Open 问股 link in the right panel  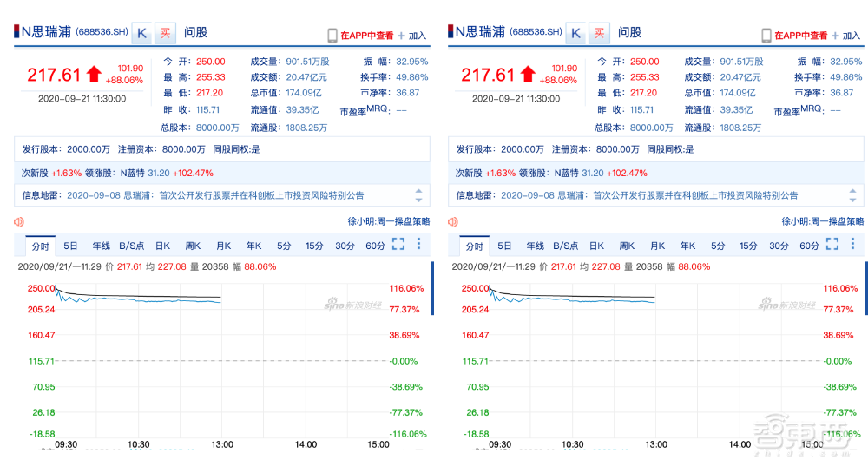pyautogui.click(x=629, y=33)
